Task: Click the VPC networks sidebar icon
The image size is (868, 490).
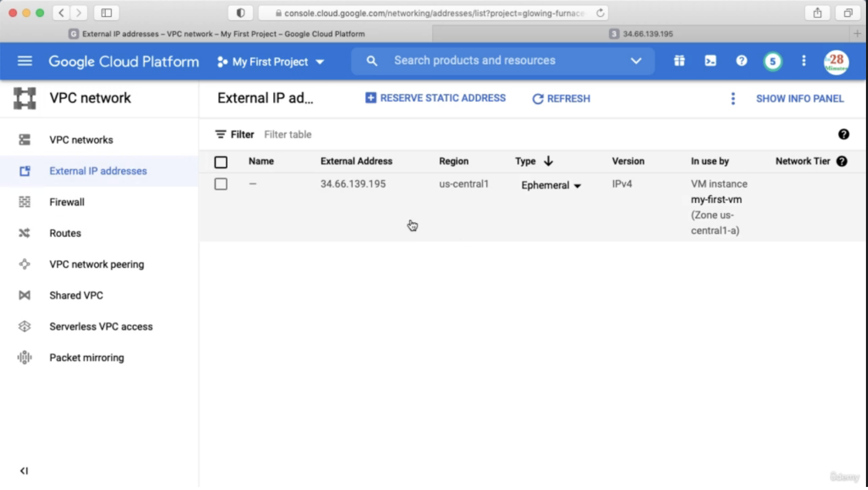Action: click(24, 140)
